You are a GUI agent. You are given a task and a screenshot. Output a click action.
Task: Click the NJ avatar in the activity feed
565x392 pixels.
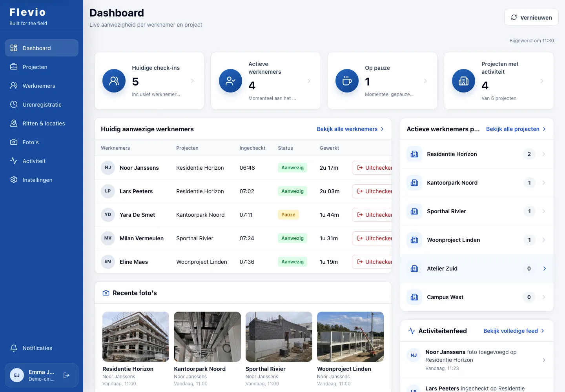pyautogui.click(x=414, y=355)
